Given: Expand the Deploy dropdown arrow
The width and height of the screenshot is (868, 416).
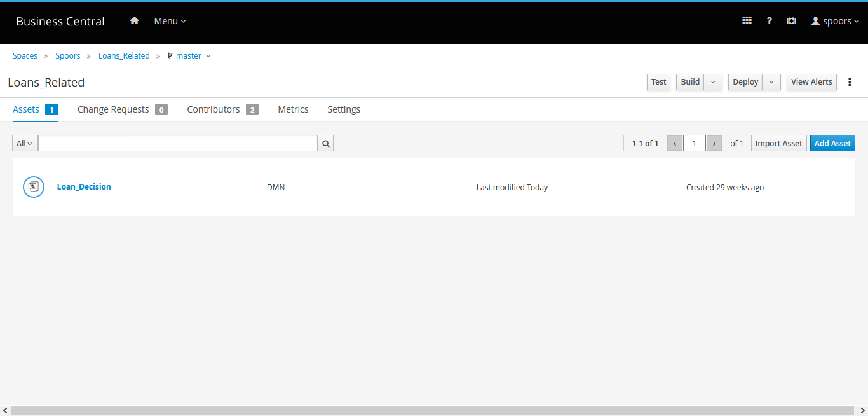Looking at the screenshot, I should [771, 82].
